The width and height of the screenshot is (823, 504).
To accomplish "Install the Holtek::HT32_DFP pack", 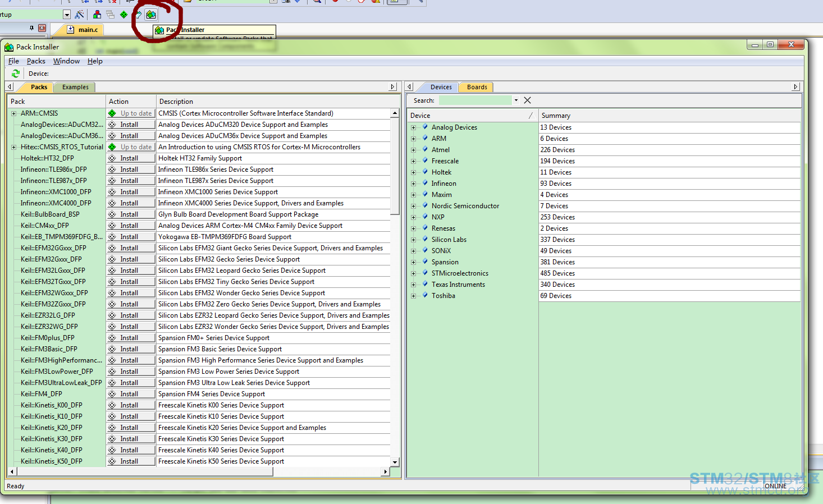I will 131,158.
